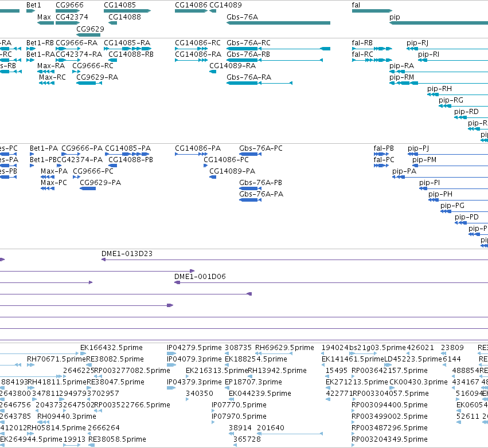Click the CG14088 gene label
The height and width of the screenshot is (448, 488).
(x=124, y=17)
